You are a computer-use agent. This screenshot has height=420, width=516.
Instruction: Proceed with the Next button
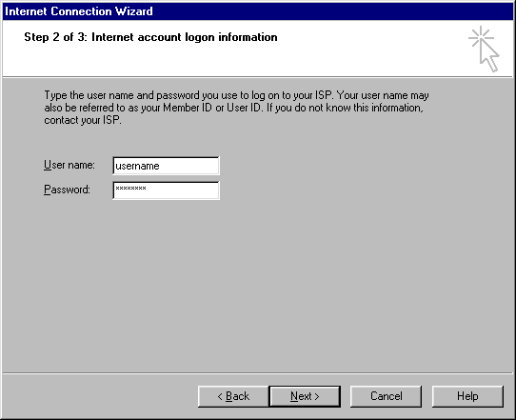[305, 396]
